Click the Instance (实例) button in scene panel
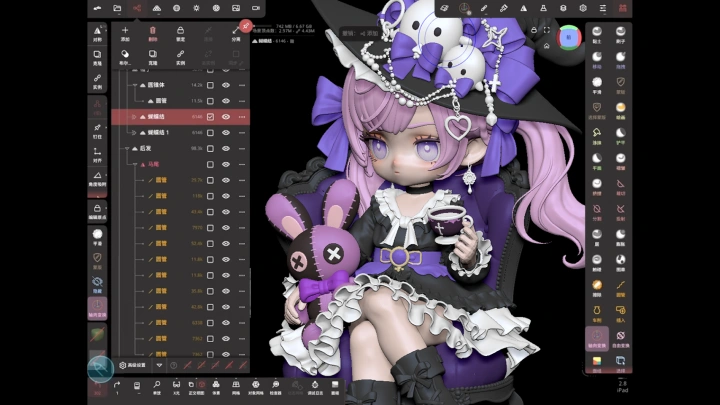The height and width of the screenshot is (405, 720). 180,57
